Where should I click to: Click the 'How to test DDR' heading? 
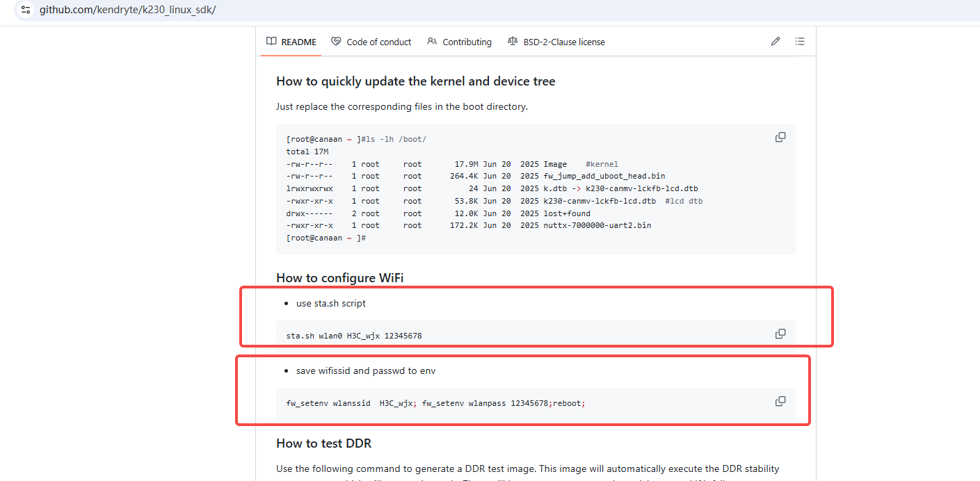coord(324,443)
